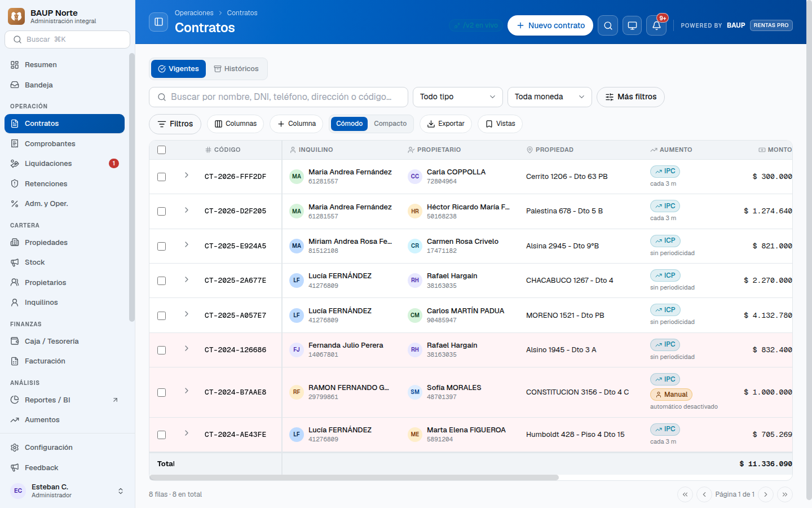Switch to the Históricos tab
Screen dimensions: 812x508
(236, 69)
